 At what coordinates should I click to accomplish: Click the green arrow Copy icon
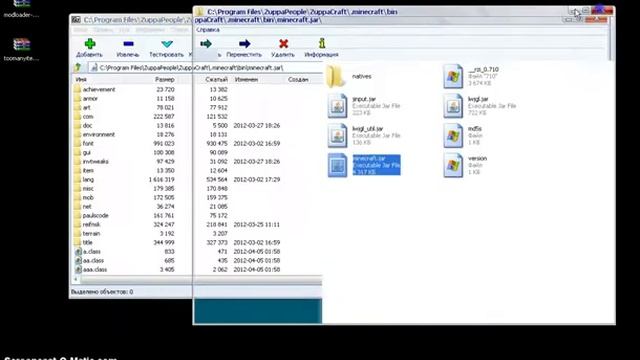click(206, 44)
